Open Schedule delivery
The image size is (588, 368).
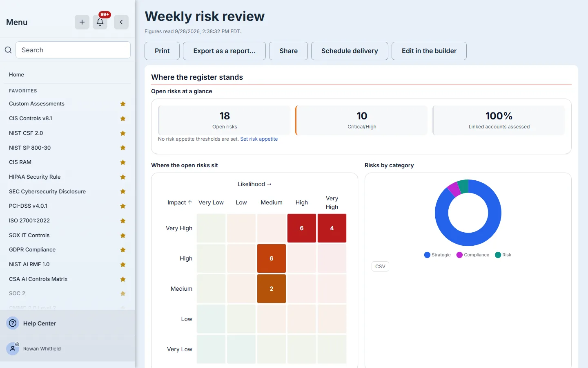[x=350, y=51]
